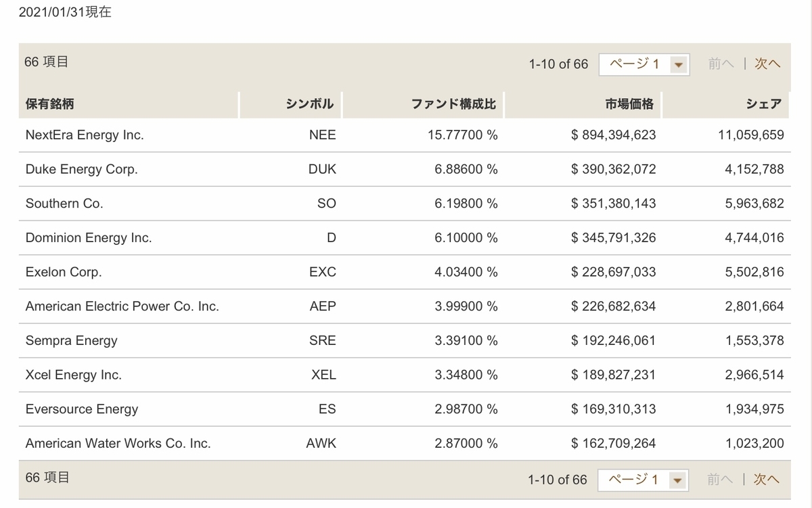This screenshot has height=508, width=812.
Task: Click the bottom 前へ previous page link
Action: point(721,479)
